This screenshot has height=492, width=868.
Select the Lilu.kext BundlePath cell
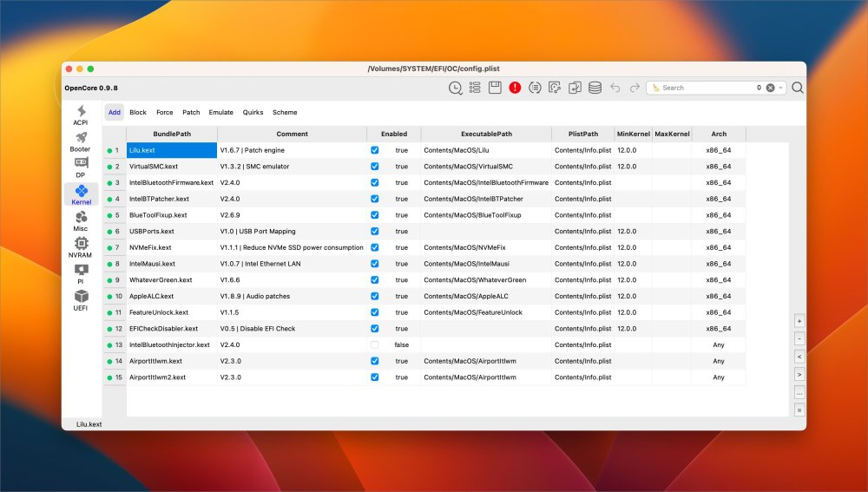[172, 150]
